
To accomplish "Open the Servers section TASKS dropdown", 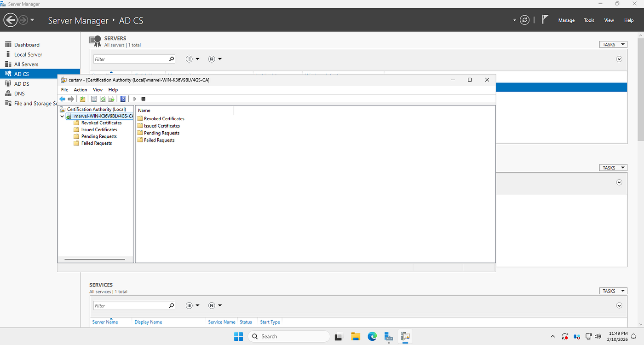I will (614, 44).
